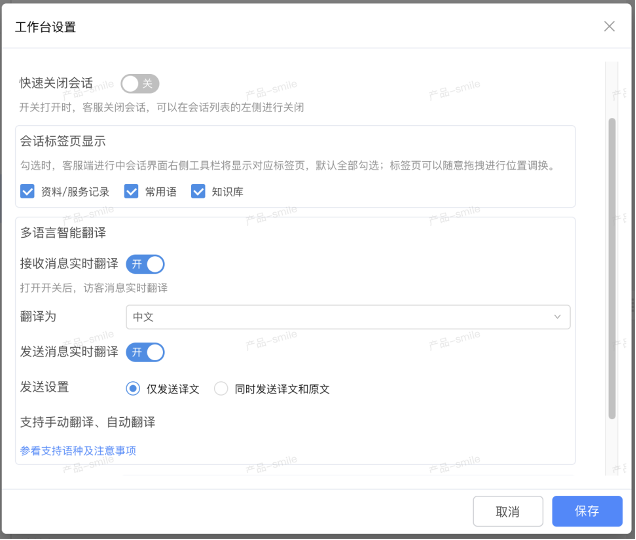Screen dimensions: 636x540
Task: Click the 多语言智能翻译 section heading
Action: (x=63, y=233)
